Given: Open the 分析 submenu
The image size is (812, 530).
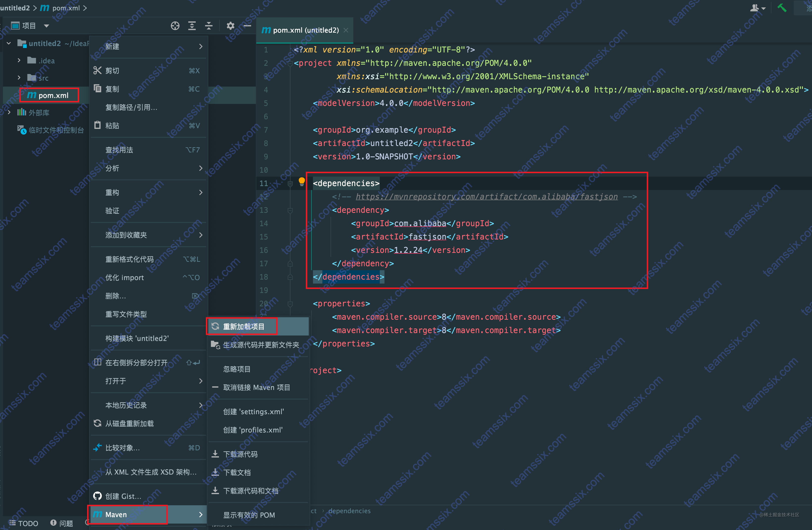Looking at the screenshot, I should point(149,168).
